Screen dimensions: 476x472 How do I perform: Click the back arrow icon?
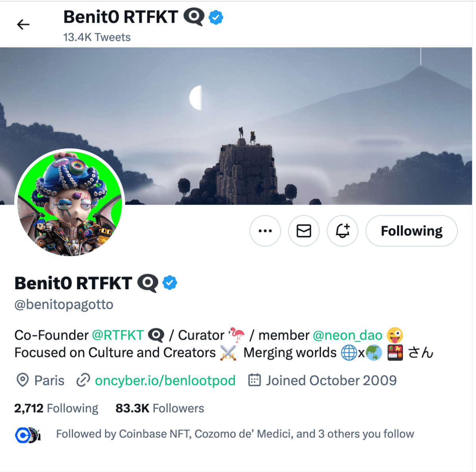point(23,25)
